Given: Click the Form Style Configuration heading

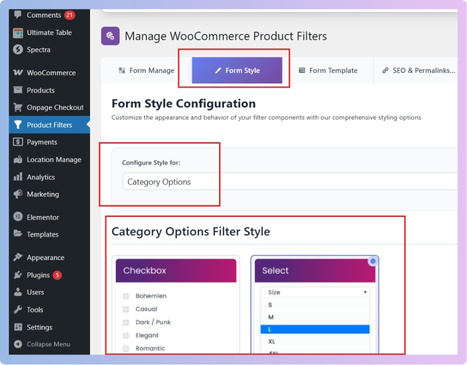Looking at the screenshot, I should (183, 103).
